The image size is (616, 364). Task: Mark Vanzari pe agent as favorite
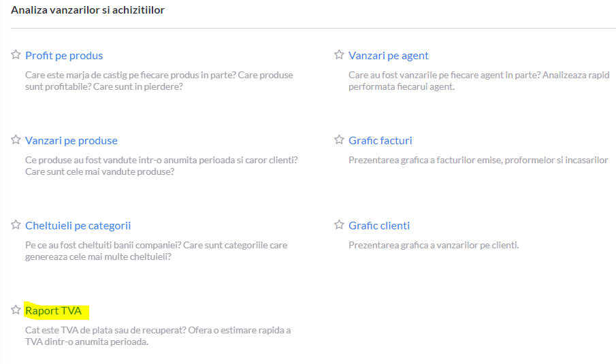339,54
